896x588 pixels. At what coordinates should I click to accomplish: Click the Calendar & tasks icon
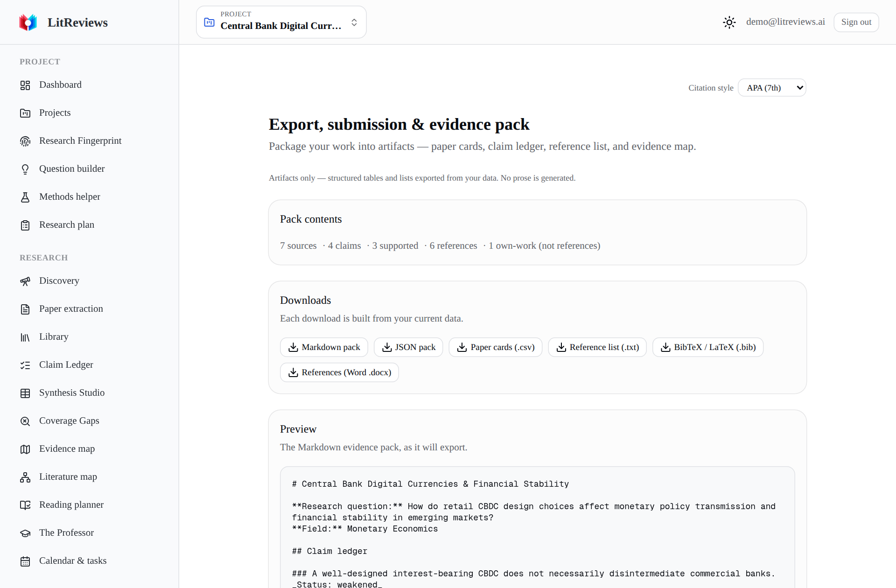coord(25,561)
